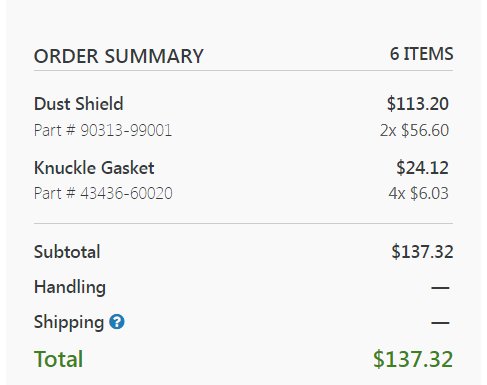This screenshot has height=385, width=487.
Task: Click the Shipping label text
Action: tap(69, 322)
